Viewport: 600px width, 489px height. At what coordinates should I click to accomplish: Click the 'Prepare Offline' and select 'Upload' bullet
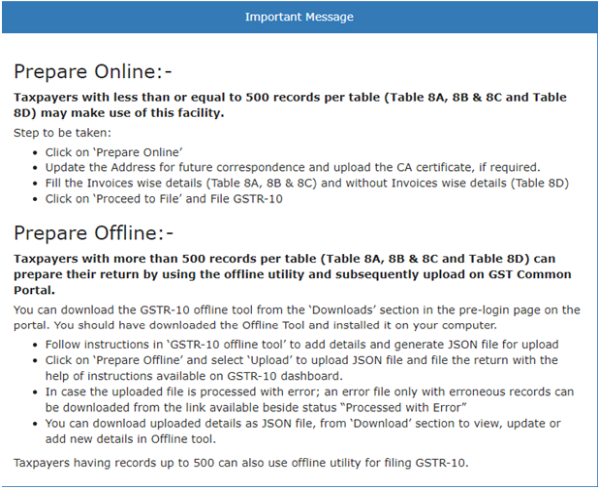(298, 367)
